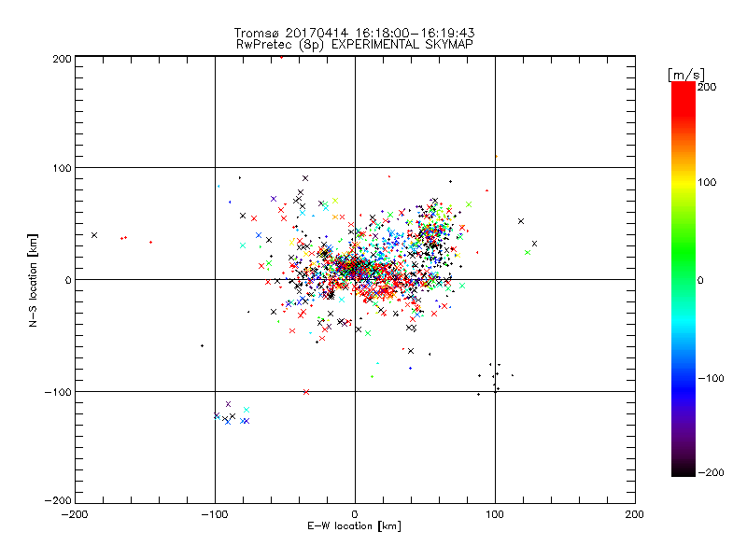Viewport: 747px width, 560px height.
Task: Select the "E-W location [km]" axis label
Action: coord(354,525)
